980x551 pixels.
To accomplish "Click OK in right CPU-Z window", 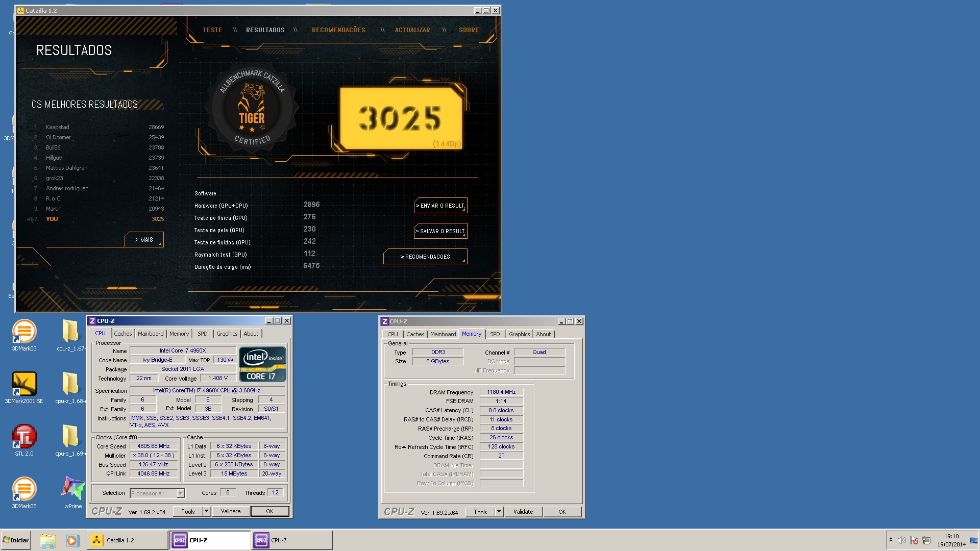I will point(562,512).
